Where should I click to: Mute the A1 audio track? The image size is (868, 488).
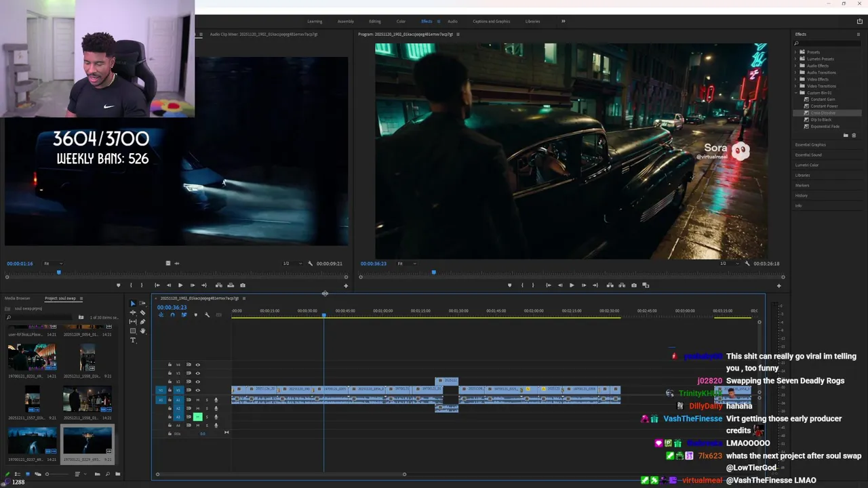coord(197,400)
